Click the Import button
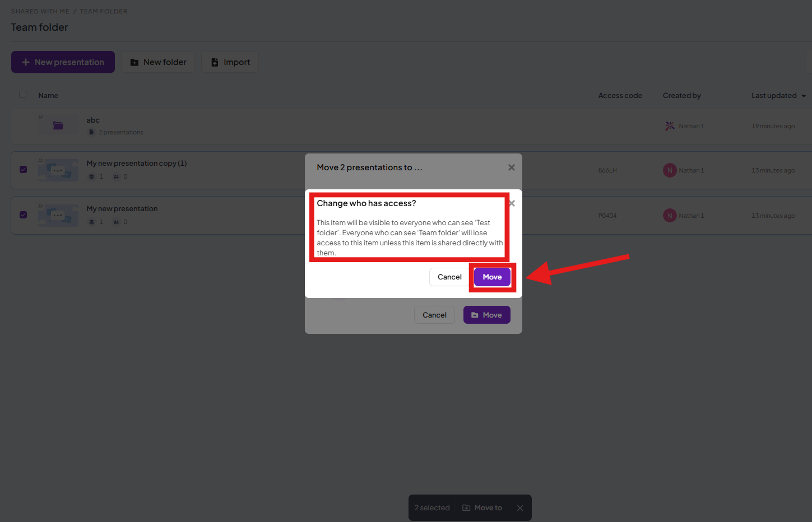 click(230, 62)
